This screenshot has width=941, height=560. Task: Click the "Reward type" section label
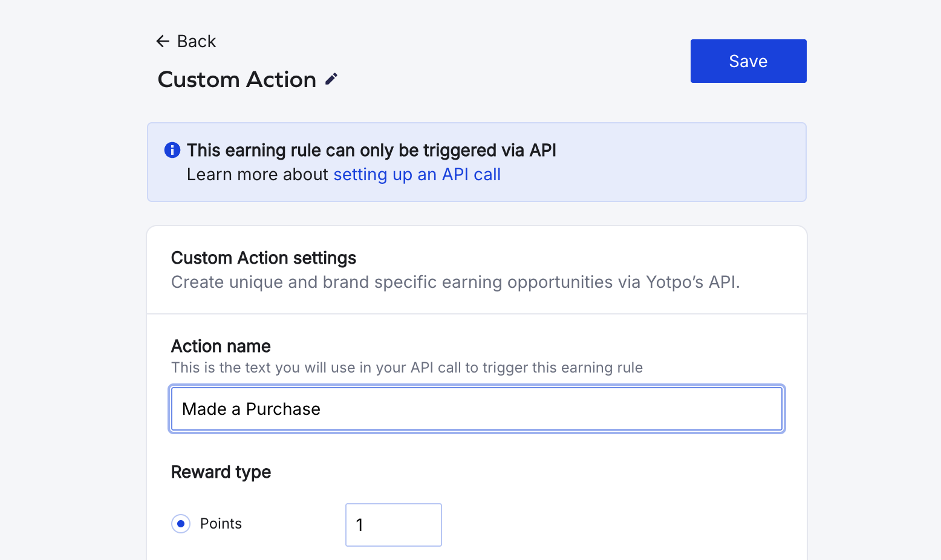221,472
